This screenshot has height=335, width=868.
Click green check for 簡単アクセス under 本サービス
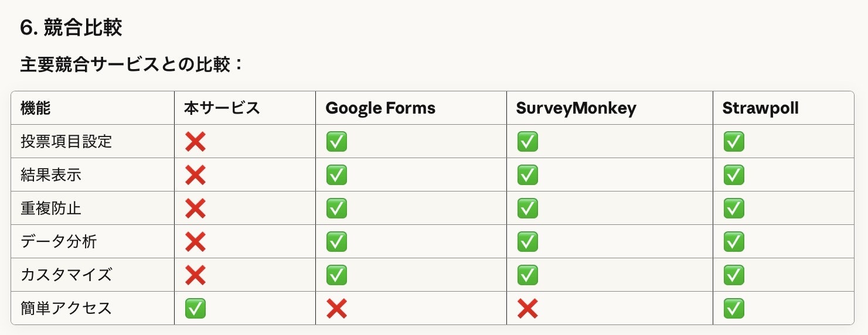195,309
